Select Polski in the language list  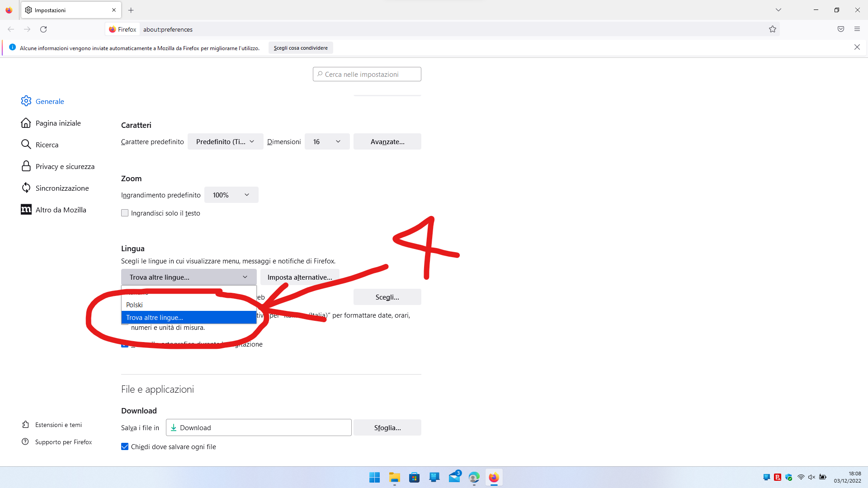point(135,305)
